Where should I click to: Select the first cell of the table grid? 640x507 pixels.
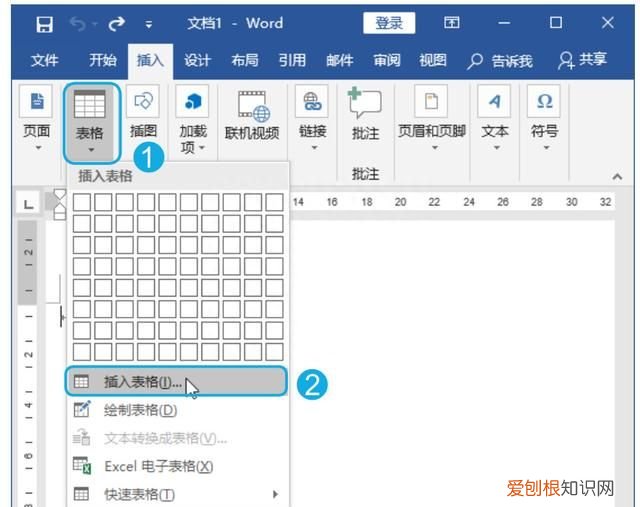click(82, 202)
